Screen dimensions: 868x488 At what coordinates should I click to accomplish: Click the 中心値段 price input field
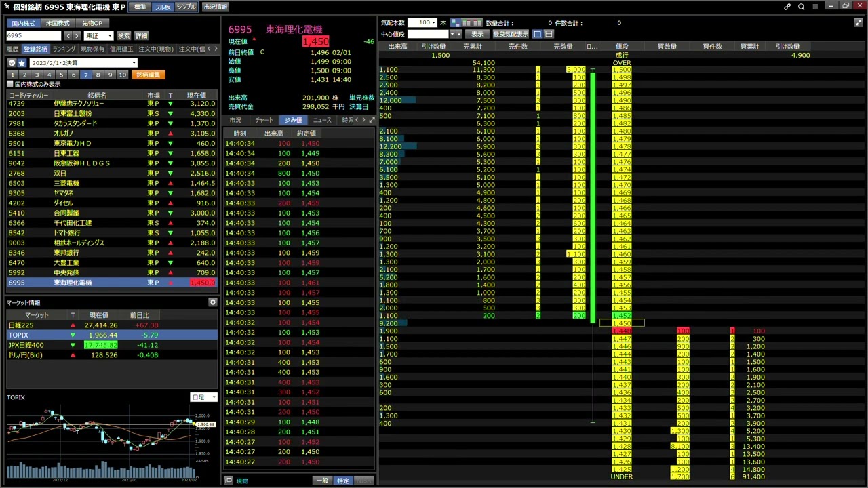point(428,34)
